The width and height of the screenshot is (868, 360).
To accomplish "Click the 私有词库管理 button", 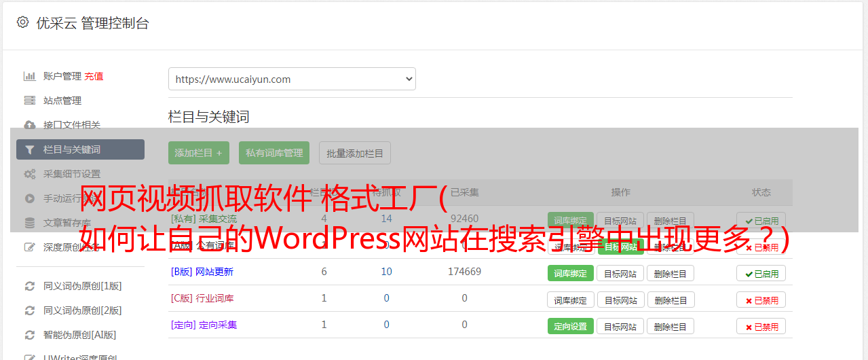I will [274, 153].
